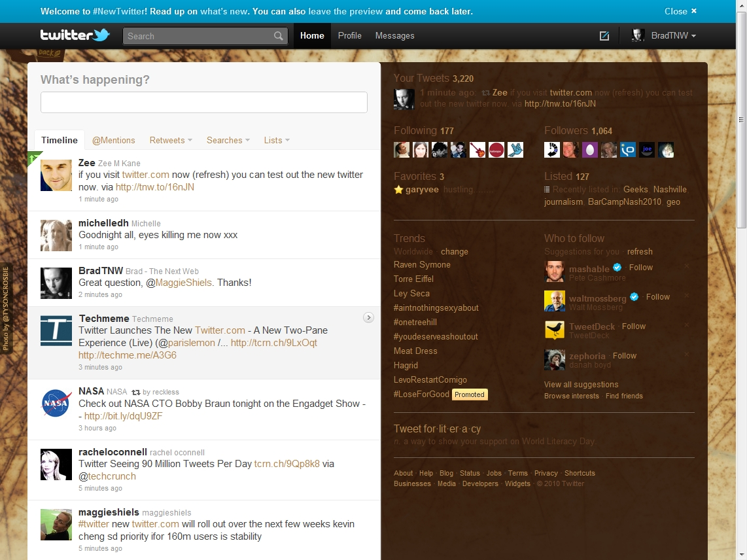Screen dimensions: 747x560
Task: Dismiss TweetDeck suggestion with its X
Action: pos(687,325)
